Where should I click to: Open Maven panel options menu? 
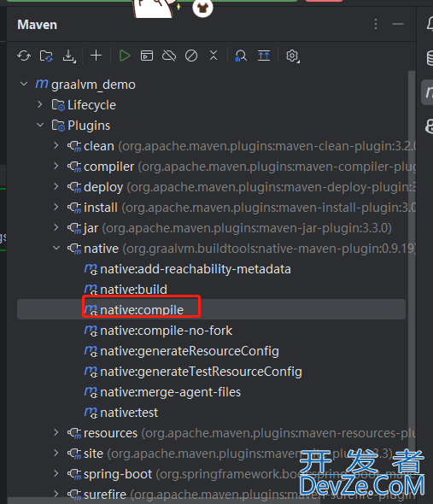click(x=376, y=24)
